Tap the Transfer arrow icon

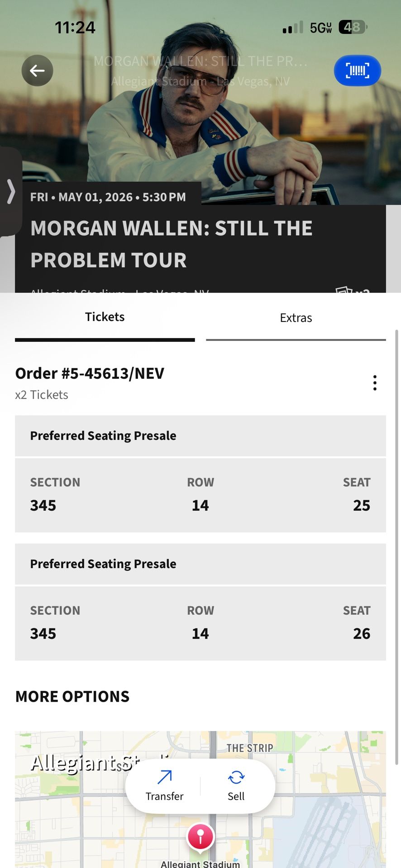coord(164,778)
